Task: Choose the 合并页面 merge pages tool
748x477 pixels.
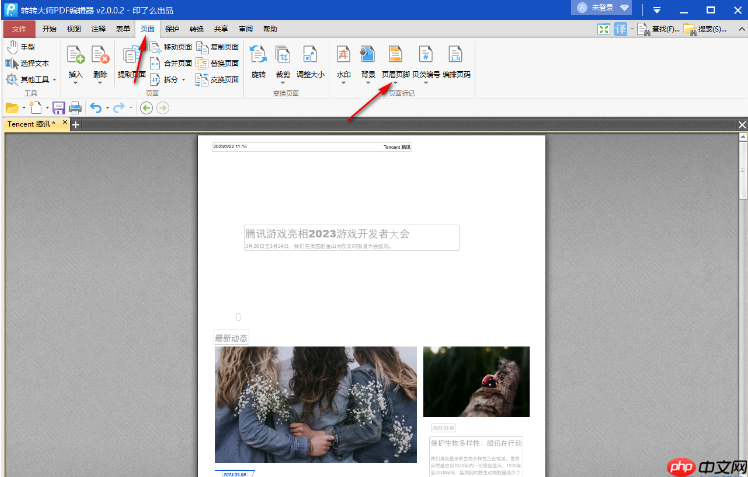Action: point(171,63)
